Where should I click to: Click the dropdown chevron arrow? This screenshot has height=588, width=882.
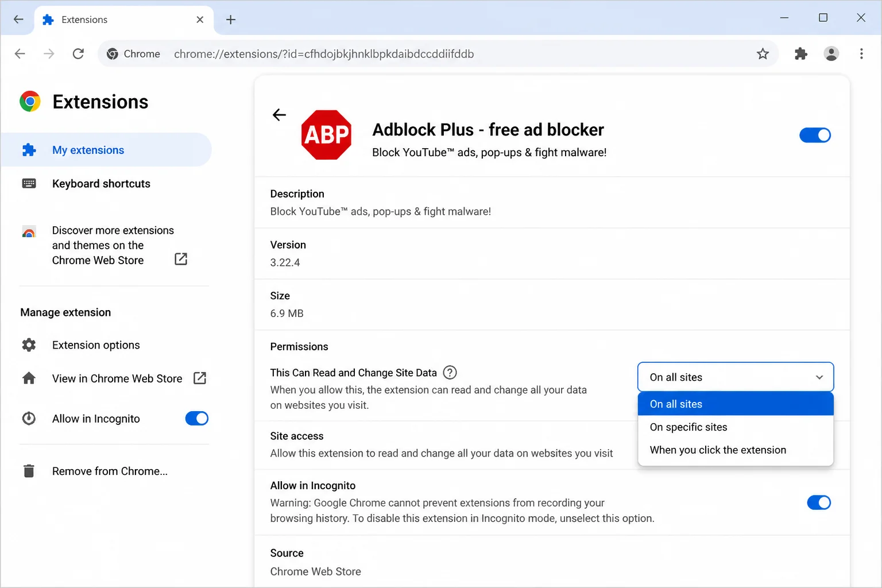pyautogui.click(x=819, y=377)
